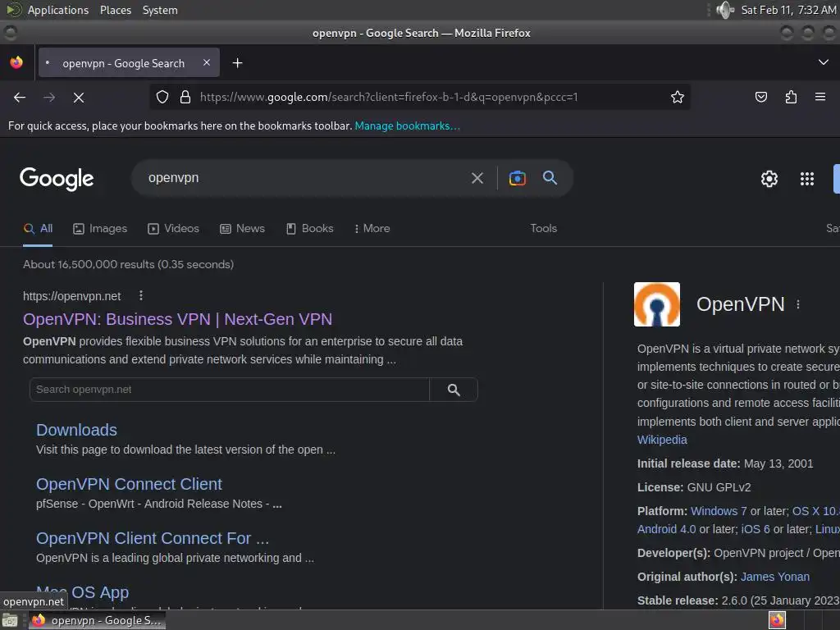Click the grayed-out forward arrow
The height and width of the screenshot is (630, 840).
click(x=49, y=97)
